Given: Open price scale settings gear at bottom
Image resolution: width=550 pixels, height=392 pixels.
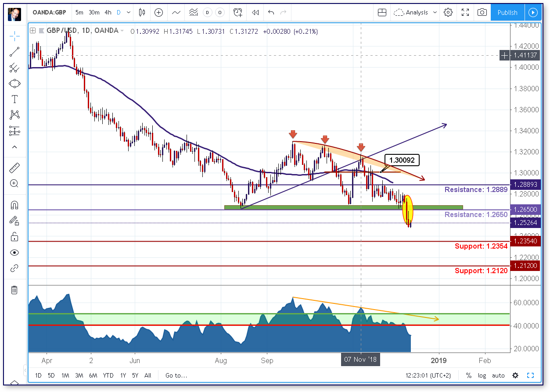Looking at the screenshot, I should click(515, 375).
